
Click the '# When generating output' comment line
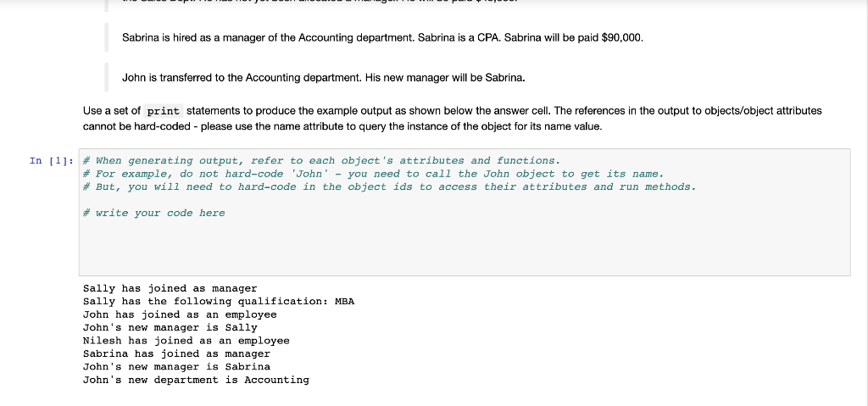pyautogui.click(x=321, y=161)
